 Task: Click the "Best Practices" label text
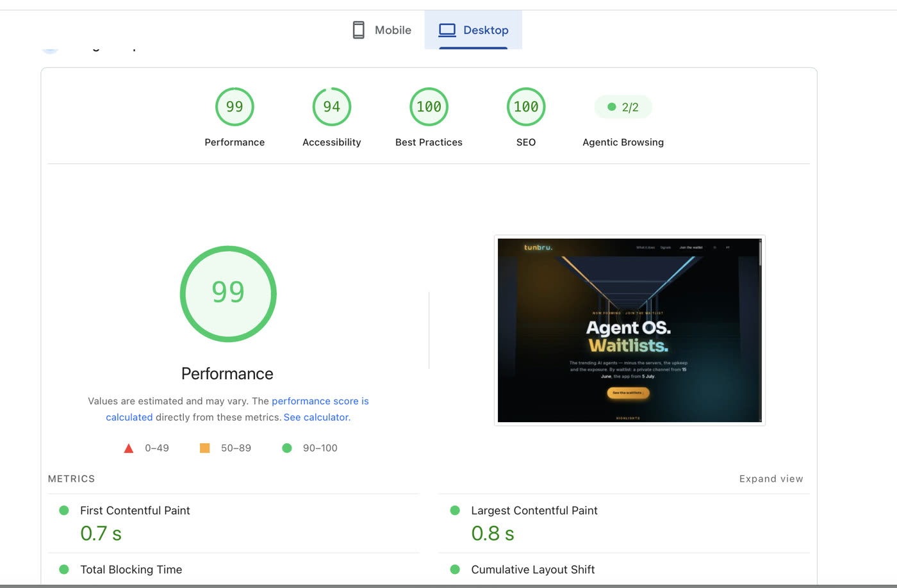(429, 142)
